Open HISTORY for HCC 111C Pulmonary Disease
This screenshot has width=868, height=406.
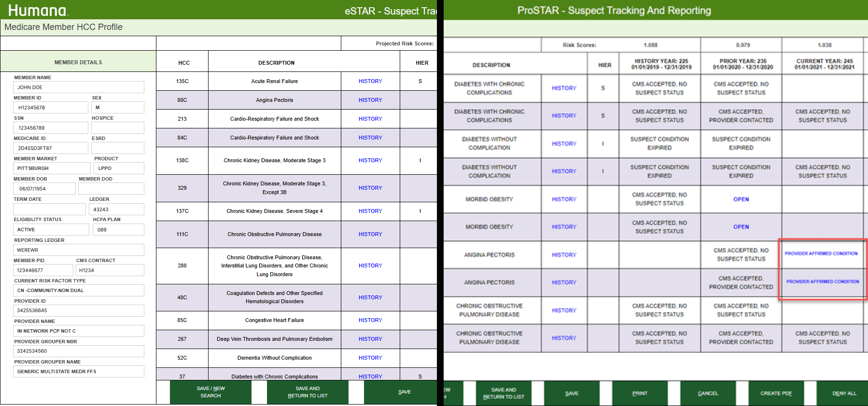370,234
